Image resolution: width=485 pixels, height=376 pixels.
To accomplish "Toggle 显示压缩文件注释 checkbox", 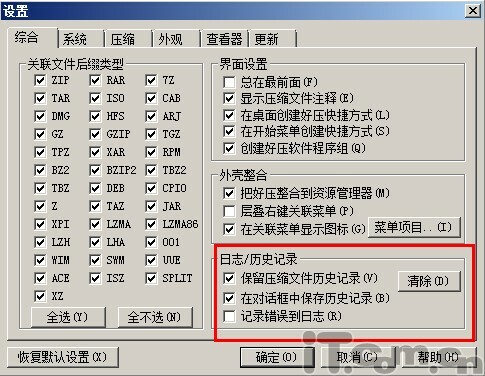I will tap(229, 98).
